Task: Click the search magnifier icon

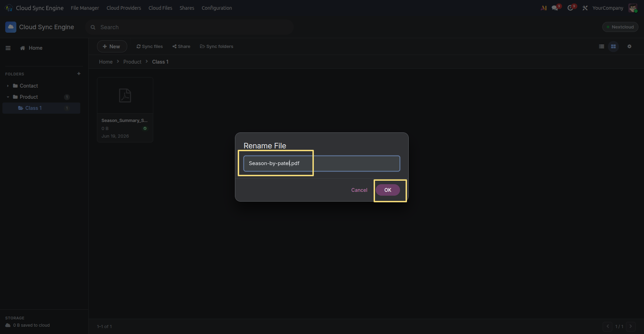Action: 93,27
